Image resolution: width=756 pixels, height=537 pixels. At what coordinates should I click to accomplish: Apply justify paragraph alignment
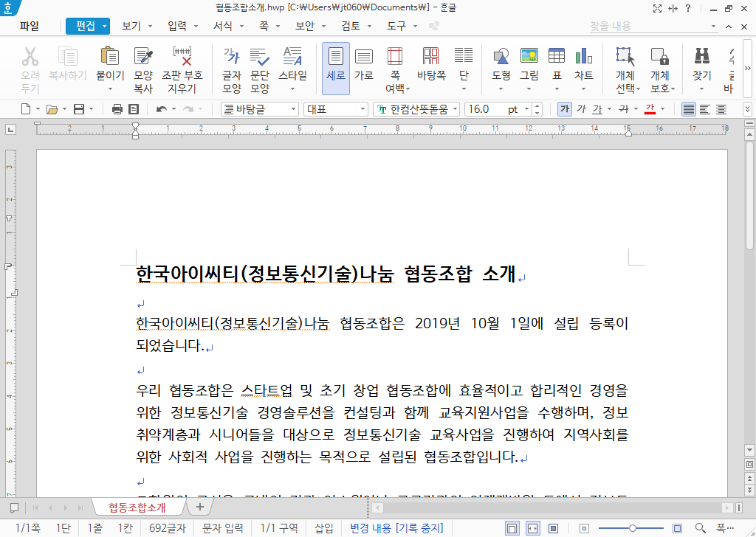coord(689,109)
